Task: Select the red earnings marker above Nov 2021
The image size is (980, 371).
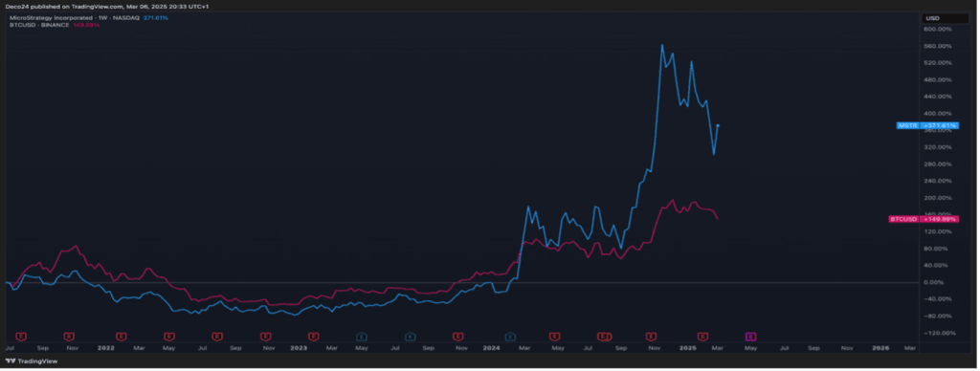Action: (69, 336)
